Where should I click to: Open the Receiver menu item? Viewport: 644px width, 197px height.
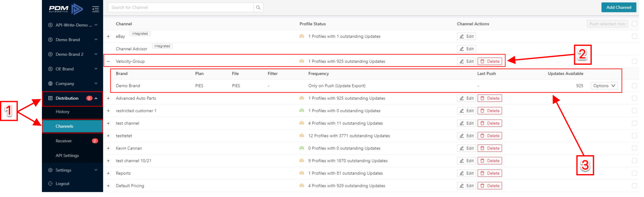73,141
